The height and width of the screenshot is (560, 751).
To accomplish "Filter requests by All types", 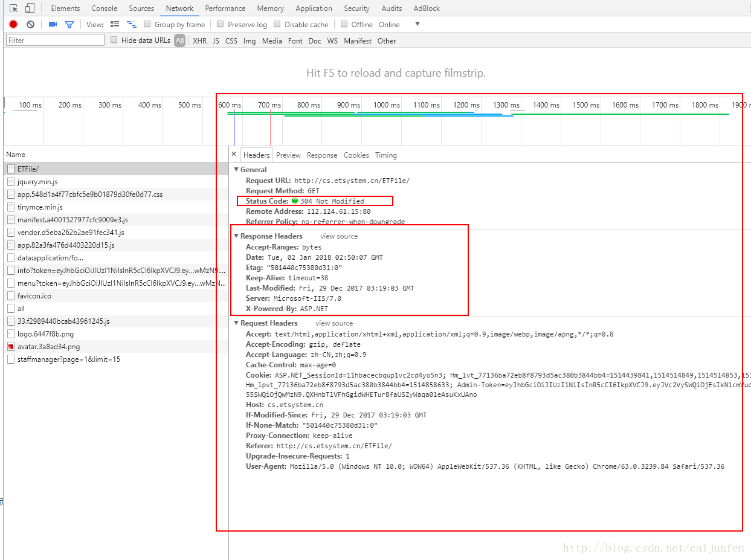I will click(x=179, y=40).
